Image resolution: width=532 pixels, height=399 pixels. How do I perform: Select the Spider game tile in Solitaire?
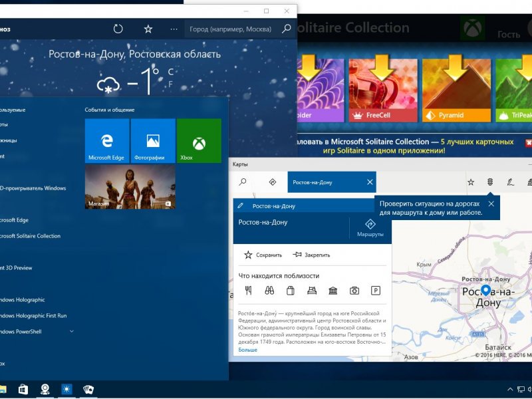pos(321,90)
